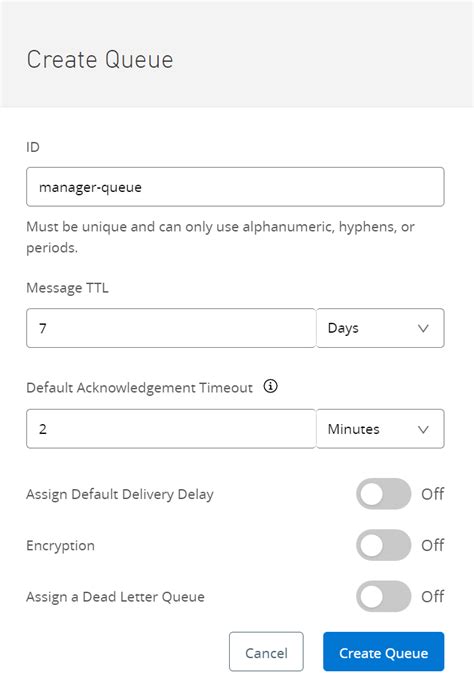Enable the Assign Default Delivery Delay switch
This screenshot has width=474, height=691.
point(383,494)
